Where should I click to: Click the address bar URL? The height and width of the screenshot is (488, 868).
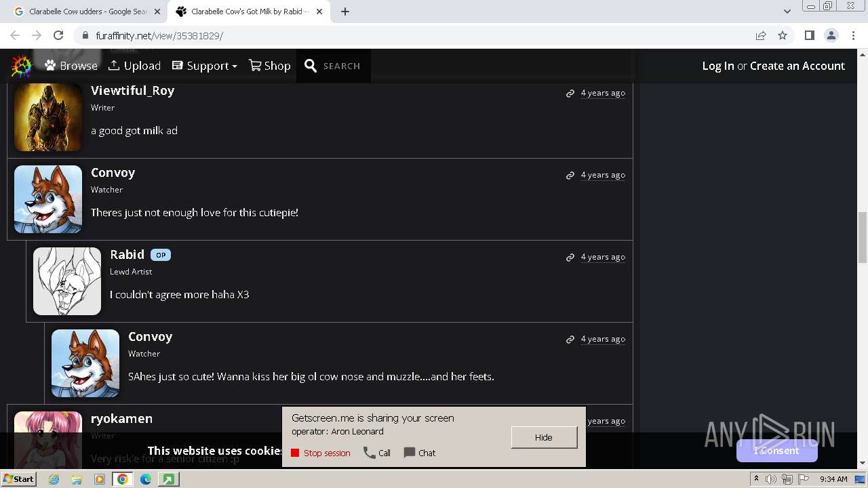pos(159,36)
